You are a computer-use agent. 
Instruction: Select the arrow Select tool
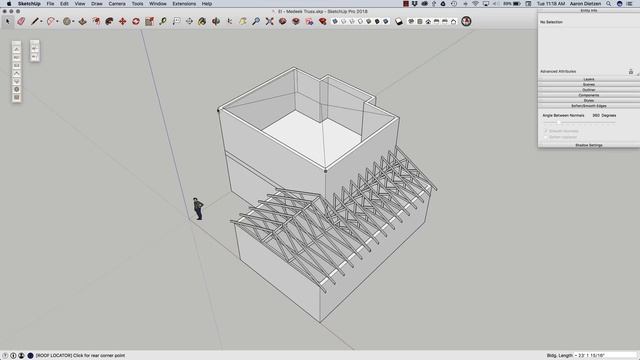[7, 21]
